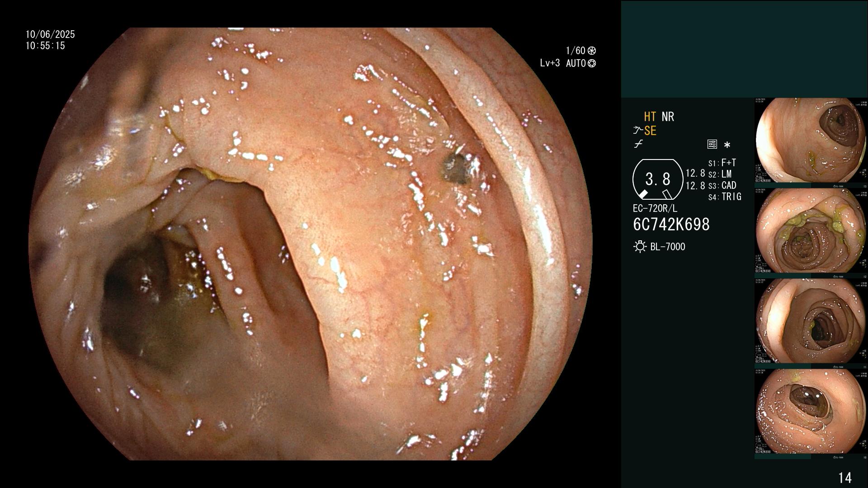Select the S1: F+T switch assignment

click(x=722, y=163)
